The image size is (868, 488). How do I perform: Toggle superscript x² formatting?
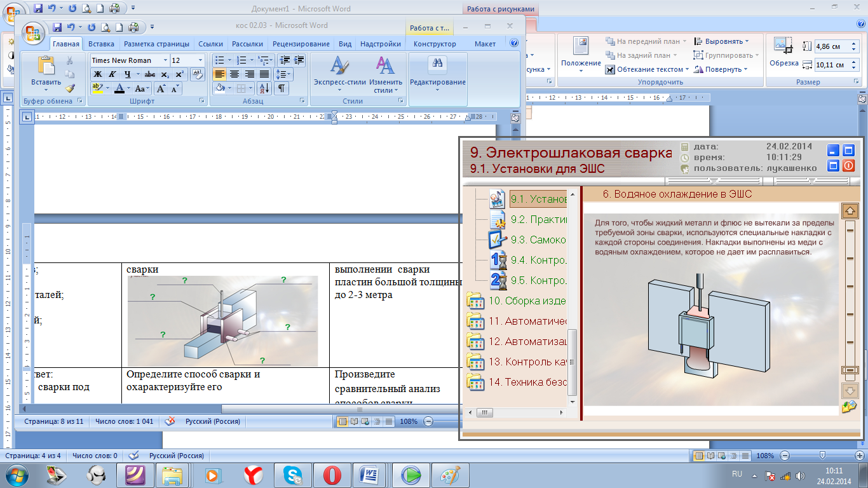[x=179, y=74]
